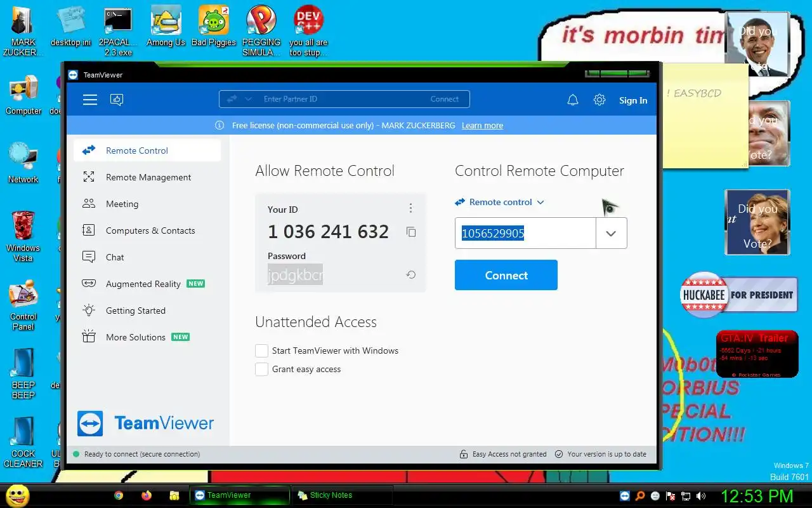The image size is (812, 508).
Task: Open Getting Started section
Action: click(x=147, y=311)
